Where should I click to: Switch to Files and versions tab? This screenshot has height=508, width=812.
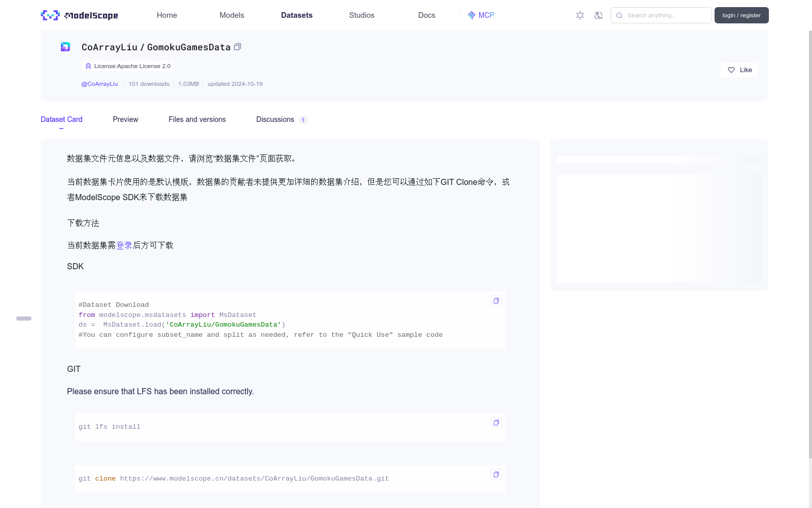click(197, 119)
